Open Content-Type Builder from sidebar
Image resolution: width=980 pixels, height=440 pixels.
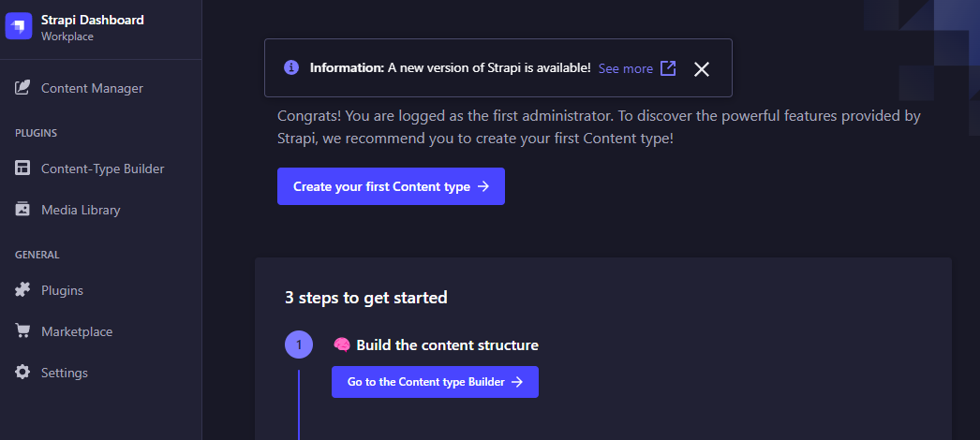pyautogui.click(x=102, y=169)
